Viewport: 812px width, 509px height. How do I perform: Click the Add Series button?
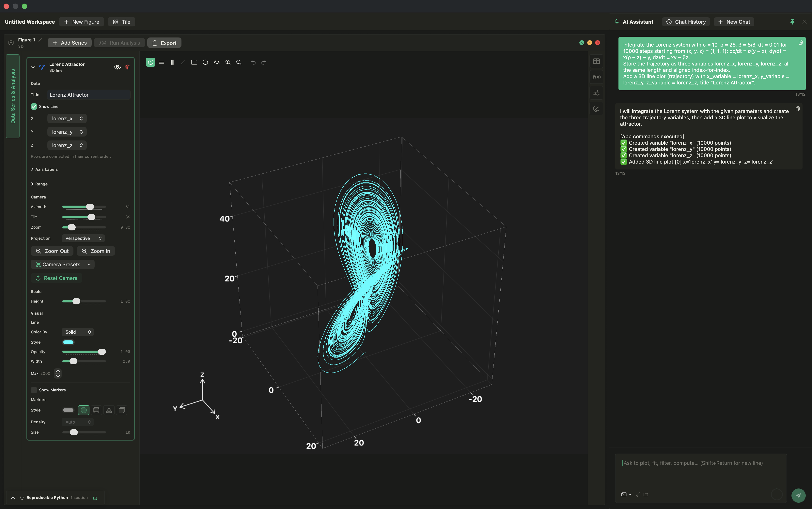coord(70,43)
